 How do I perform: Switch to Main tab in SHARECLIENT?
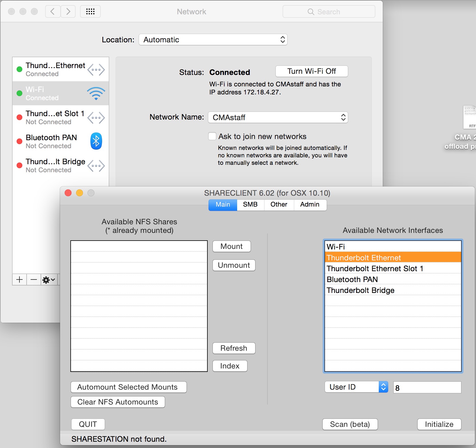[x=223, y=205]
